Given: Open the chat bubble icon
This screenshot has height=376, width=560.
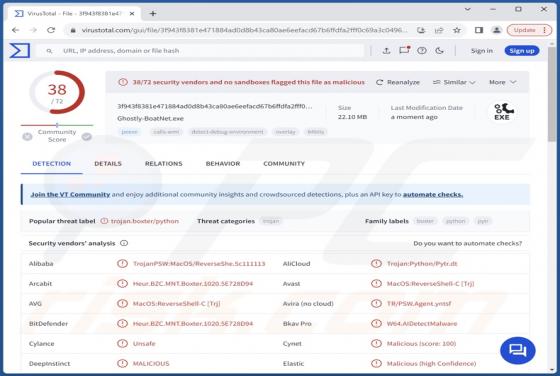Looking at the screenshot, I should pos(518,350).
